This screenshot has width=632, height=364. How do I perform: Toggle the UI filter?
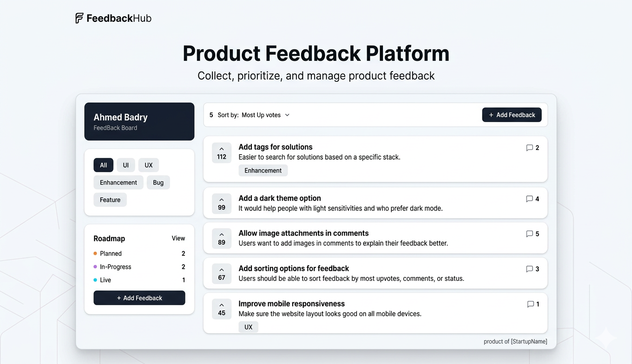click(125, 165)
